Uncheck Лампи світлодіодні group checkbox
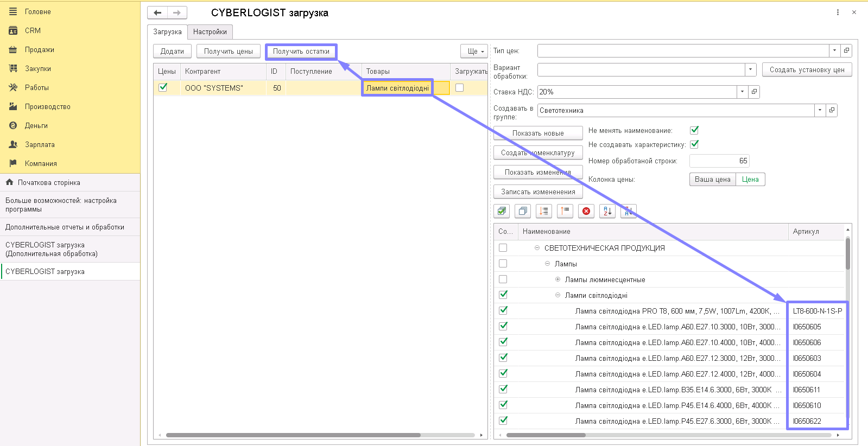The height and width of the screenshot is (446, 868). coord(503,295)
